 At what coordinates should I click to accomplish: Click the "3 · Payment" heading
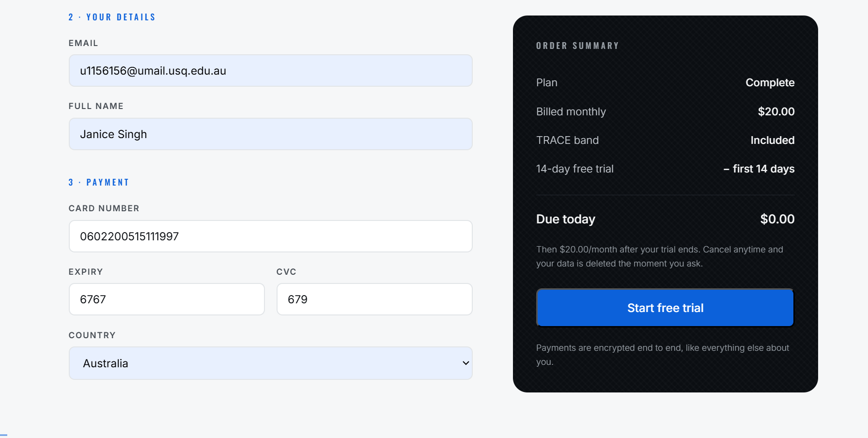[x=98, y=183]
